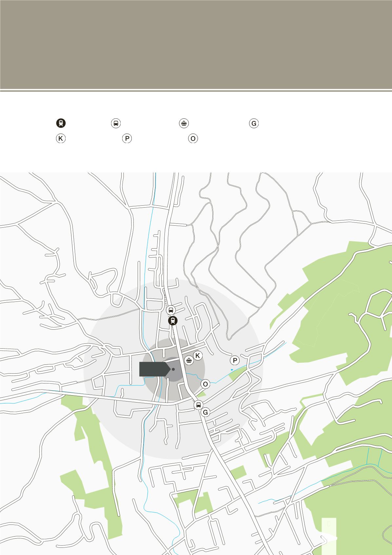Click the P symbol in the legend

pos(127,139)
